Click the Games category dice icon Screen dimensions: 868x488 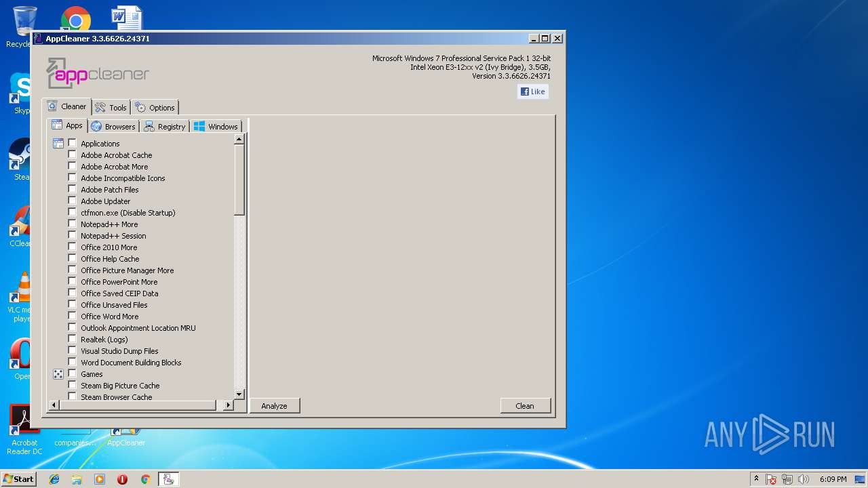click(58, 374)
